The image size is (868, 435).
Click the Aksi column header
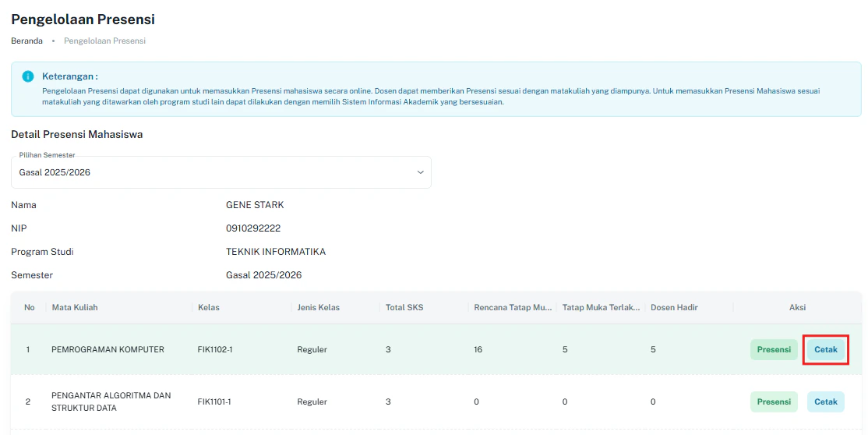point(797,307)
